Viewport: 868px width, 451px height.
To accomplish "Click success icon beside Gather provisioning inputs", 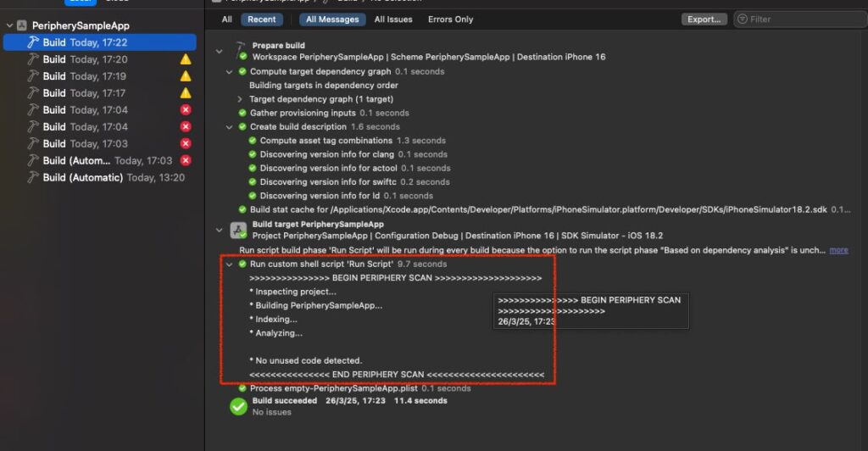I will 242,113.
